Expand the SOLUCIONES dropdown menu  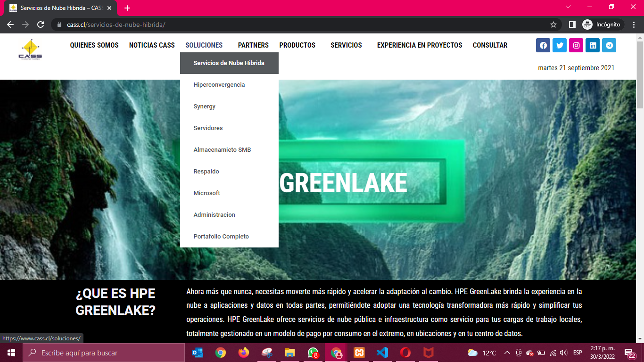pyautogui.click(x=204, y=45)
